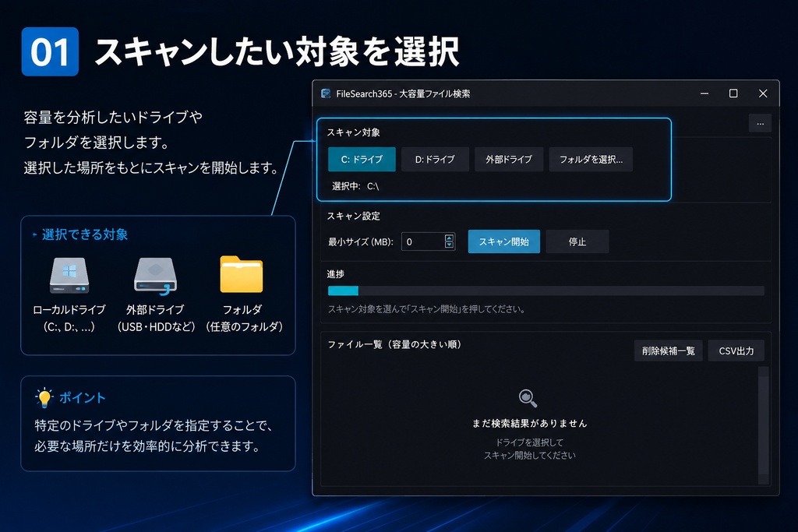The height and width of the screenshot is (532, 798).
Task: Click the スキャン設定 section label
Action: click(353, 217)
